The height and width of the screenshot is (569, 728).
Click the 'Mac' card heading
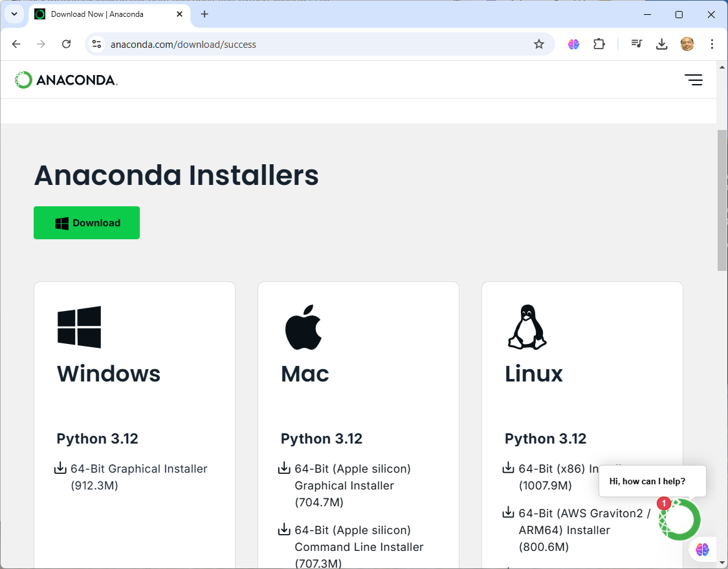305,374
